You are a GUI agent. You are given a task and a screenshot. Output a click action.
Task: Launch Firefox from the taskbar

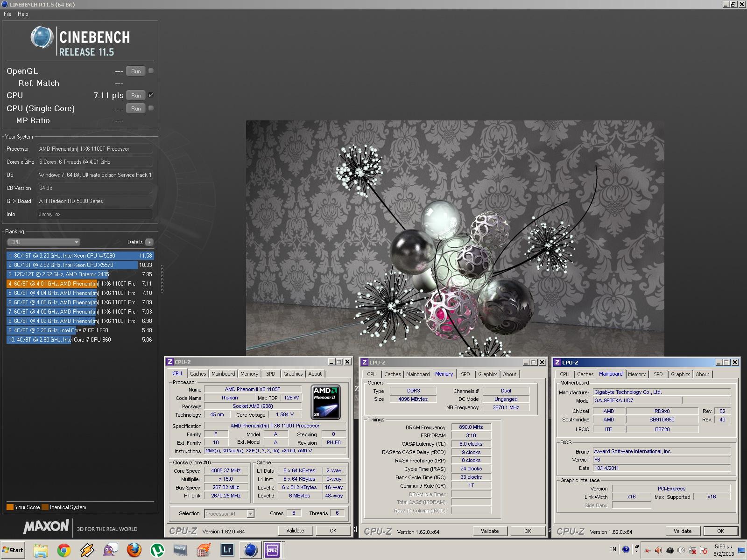coord(134,550)
